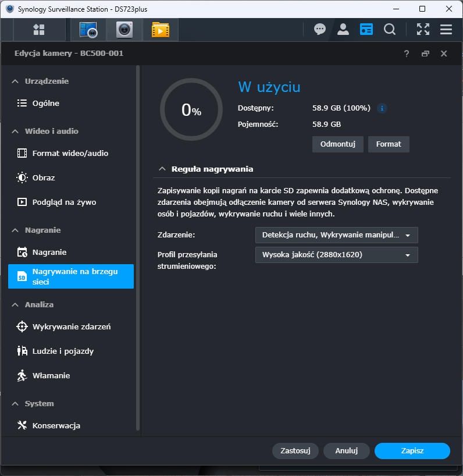Restore the Edycja kamery dialog window
This screenshot has height=476, width=463.
pos(425,54)
